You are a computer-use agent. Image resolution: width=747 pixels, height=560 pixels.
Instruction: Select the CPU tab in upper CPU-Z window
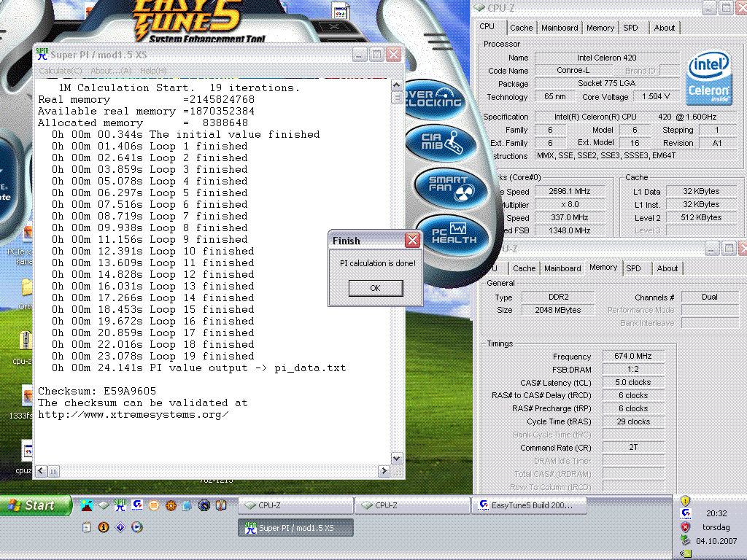pos(487,27)
